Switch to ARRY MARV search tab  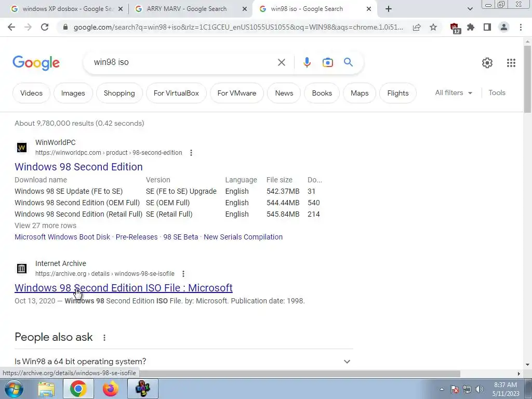pyautogui.click(x=187, y=9)
